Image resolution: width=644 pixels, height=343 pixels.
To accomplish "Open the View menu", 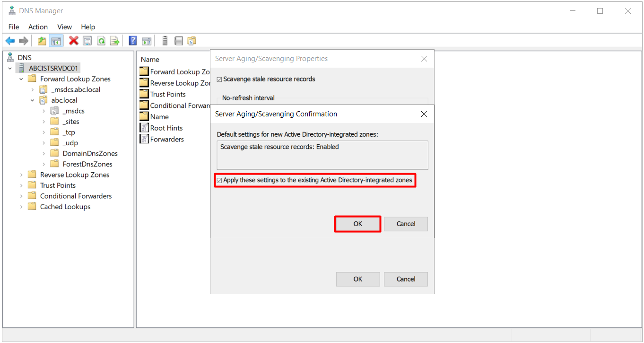I will [x=65, y=27].
